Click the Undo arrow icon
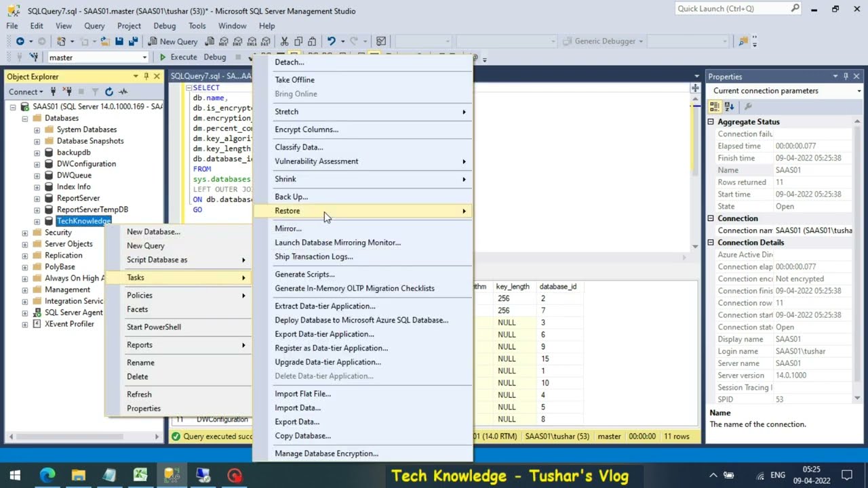This screenshot has height=488, width=868. pos(331,41)
